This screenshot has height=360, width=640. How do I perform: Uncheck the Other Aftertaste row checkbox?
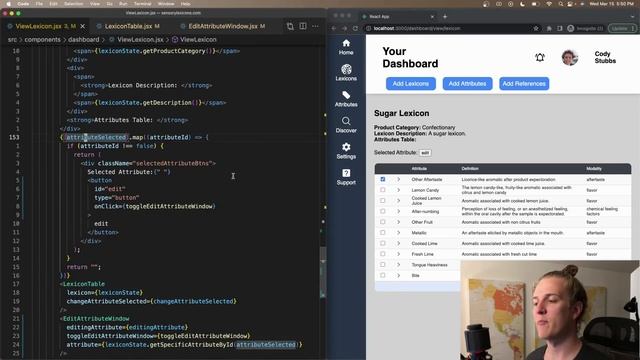(382, 179)
